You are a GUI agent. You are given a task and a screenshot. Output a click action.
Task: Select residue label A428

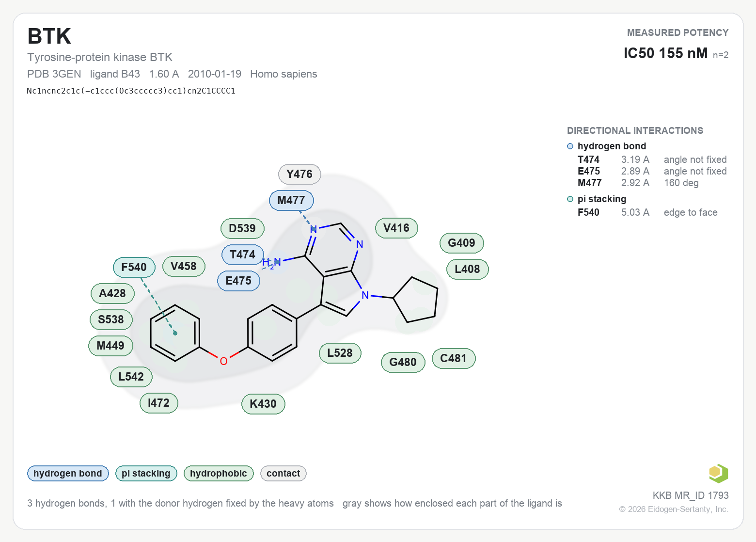coord(112,294)
